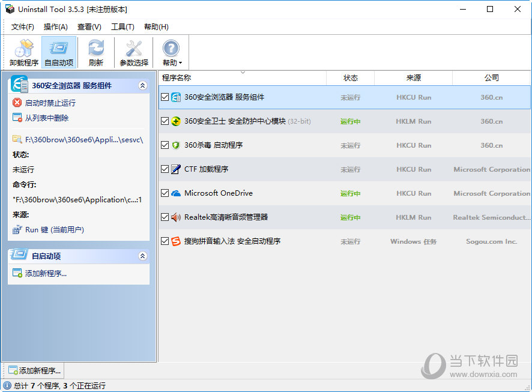This screenshot has width=532, height=392.
Task: Open the 帮助 toolbar dropdown arrow
Action: coord(180,63)
